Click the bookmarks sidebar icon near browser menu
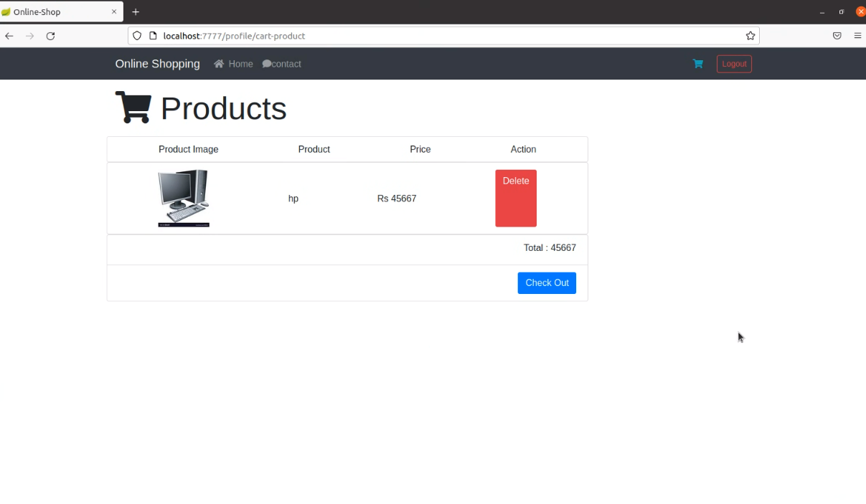This screenshot has width=866, height=504. click(837, 36)
